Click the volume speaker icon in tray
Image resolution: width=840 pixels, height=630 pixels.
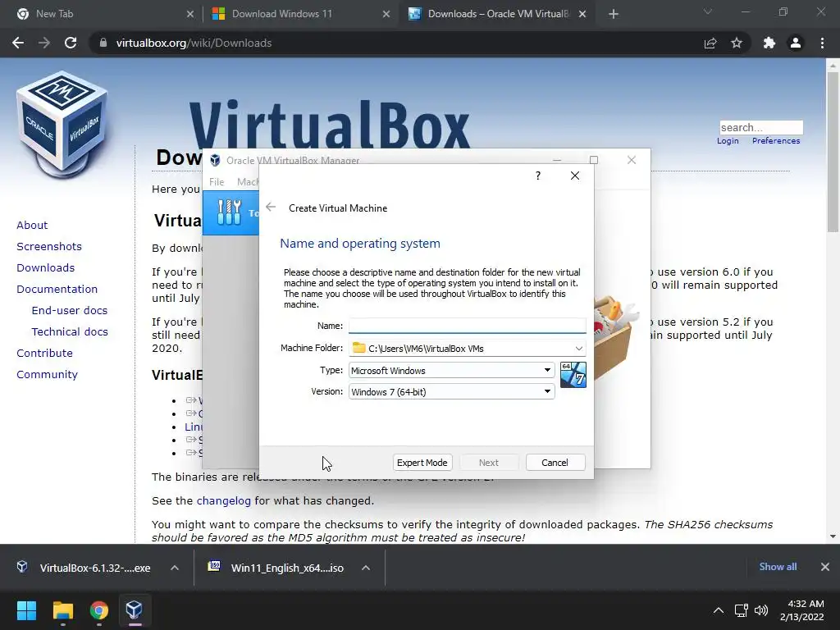point(760,610)
